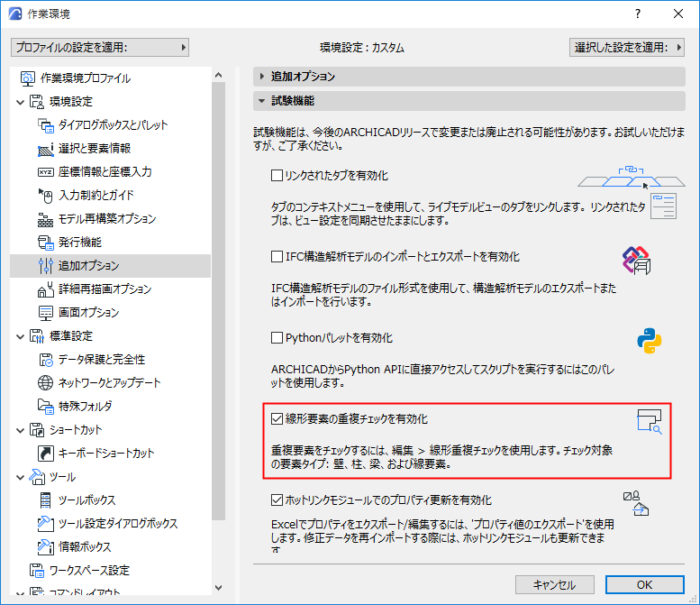Screen dimensions: 700x605
Task: Click the ツール hammer icon
Action: click(37, 477)
